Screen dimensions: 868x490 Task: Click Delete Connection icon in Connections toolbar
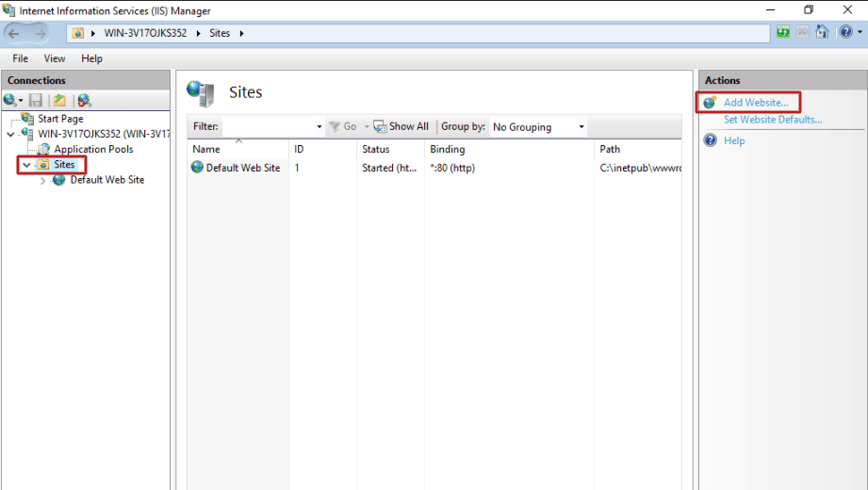coord(84,100)
